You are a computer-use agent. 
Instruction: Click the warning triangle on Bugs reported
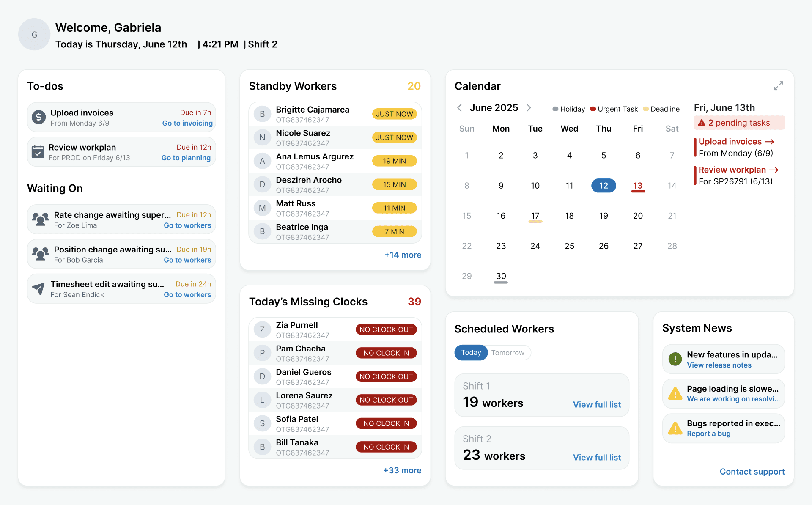675,428
